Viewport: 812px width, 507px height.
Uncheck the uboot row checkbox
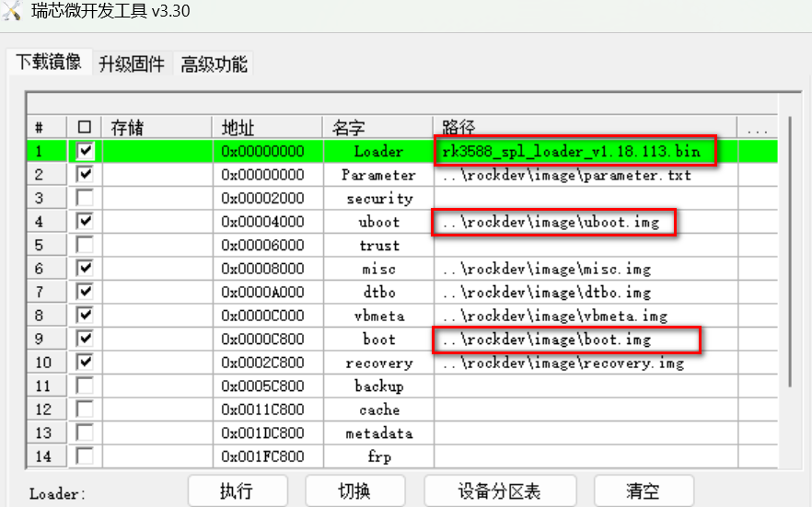[x=86, y=221]
